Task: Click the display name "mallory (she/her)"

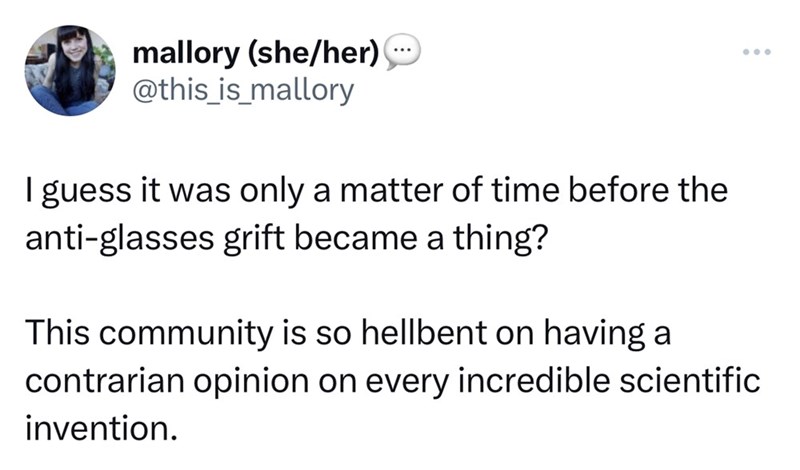Action: (x=254, y=52)
